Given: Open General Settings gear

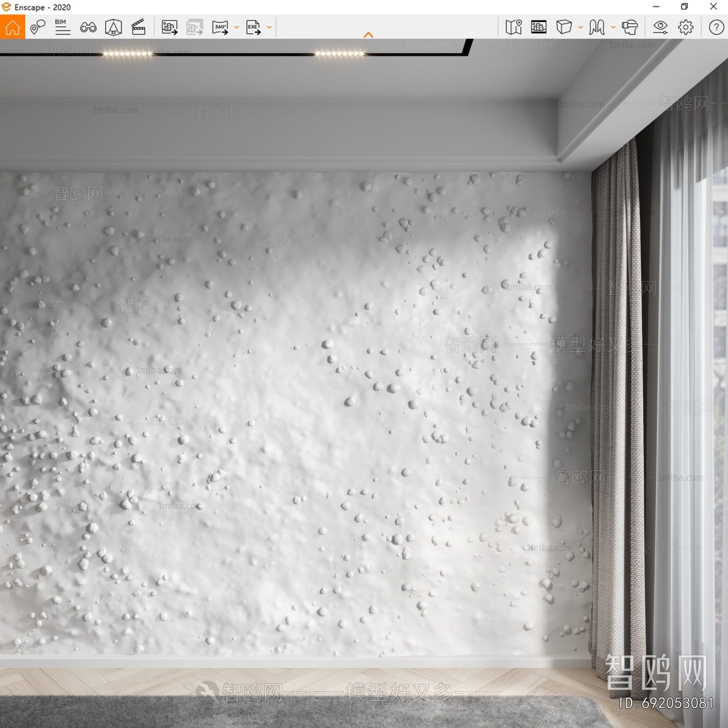Looking at the screenshot, I should click(686, 27).
